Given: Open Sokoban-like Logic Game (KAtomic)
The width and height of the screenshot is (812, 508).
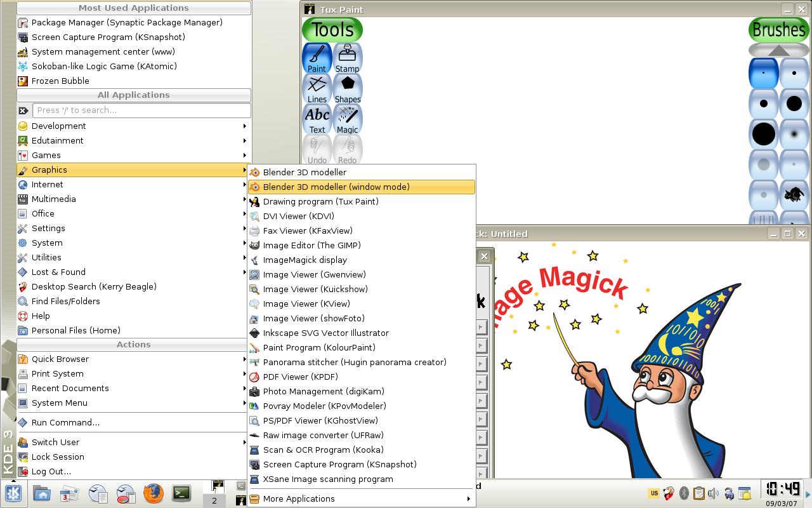Looking at the screenshot, I should [x=134, y=66].
